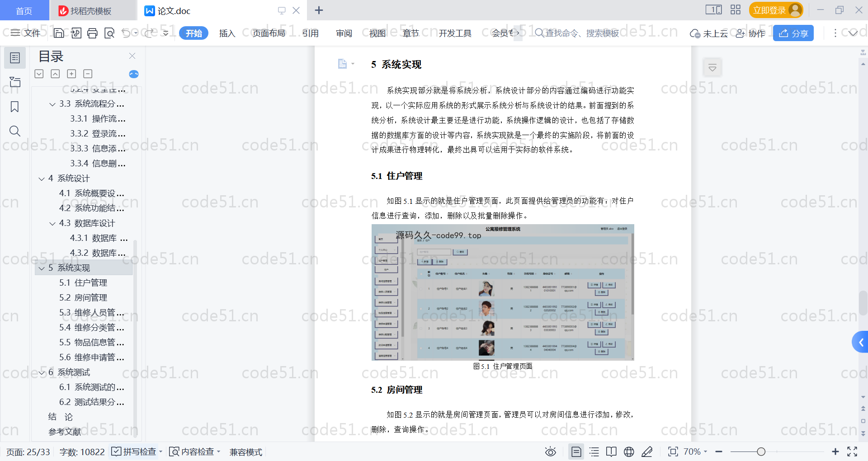The height and width of the screenshot is (461, 868).
Task: Toggle outline view in status bar
Action: click(x=594, y=452)
